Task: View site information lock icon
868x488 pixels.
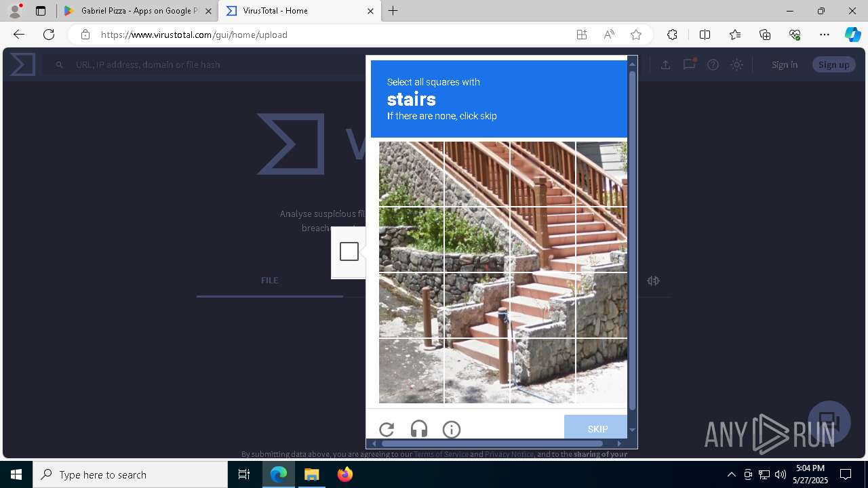Action: click(85, 35)
